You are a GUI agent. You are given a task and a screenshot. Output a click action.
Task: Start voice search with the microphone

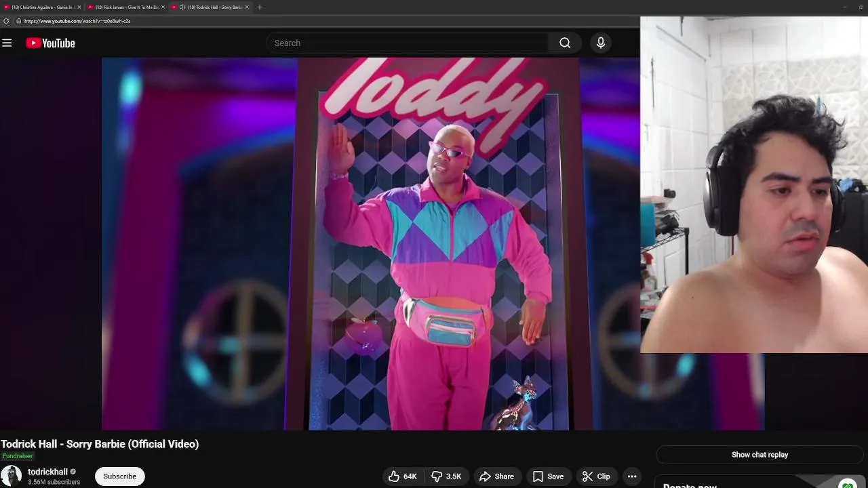tap(600, 43)
